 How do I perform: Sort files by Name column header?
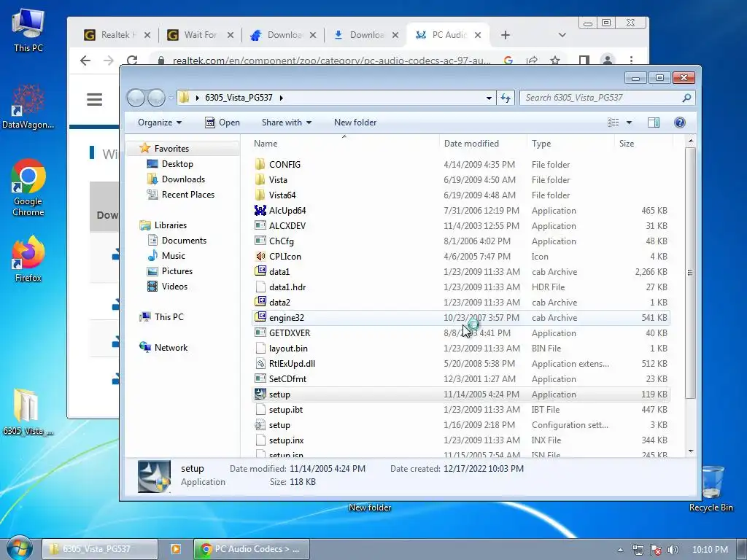point(344,144)
